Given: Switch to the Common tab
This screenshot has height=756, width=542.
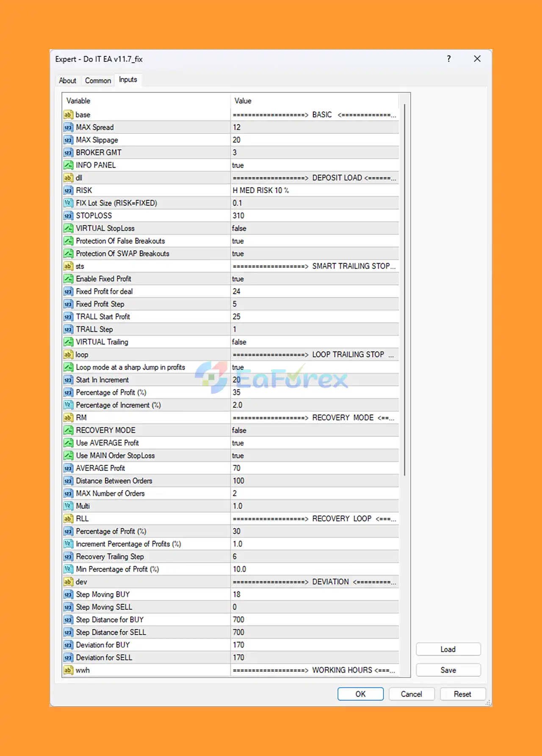Looking at the screenshot, I should click(98, 80).
